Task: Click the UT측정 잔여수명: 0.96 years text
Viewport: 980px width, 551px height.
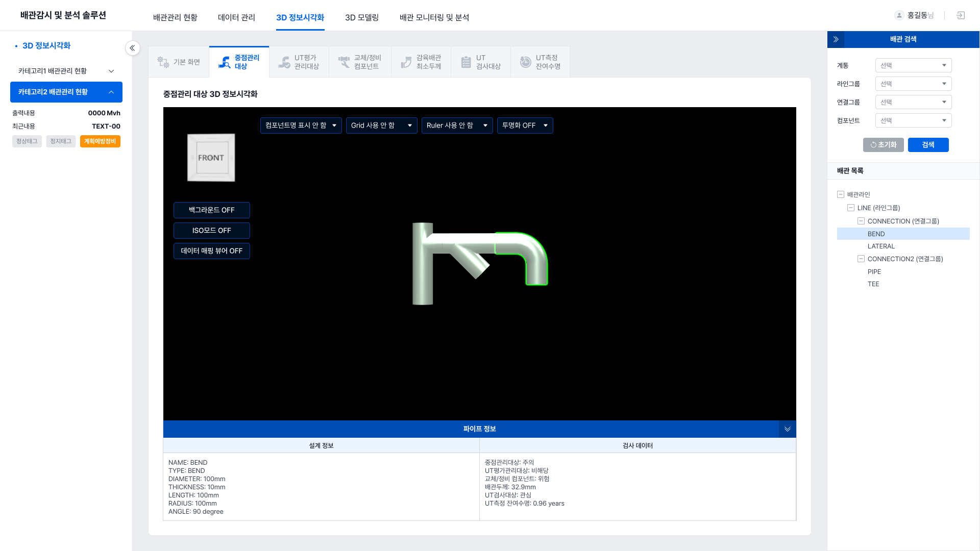Action: (x=525, y=504)
